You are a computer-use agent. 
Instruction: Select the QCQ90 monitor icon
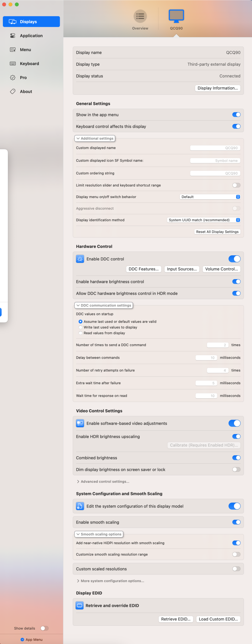coord(176,16)
